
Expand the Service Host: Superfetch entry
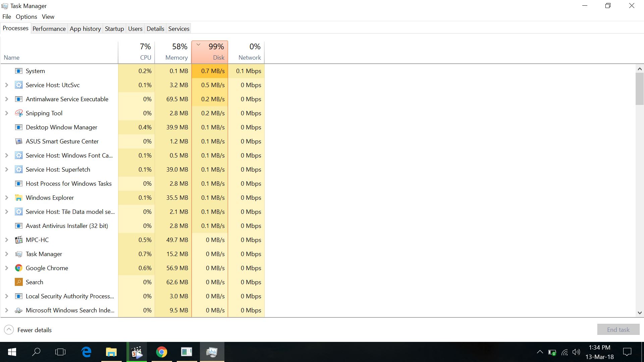6,170
